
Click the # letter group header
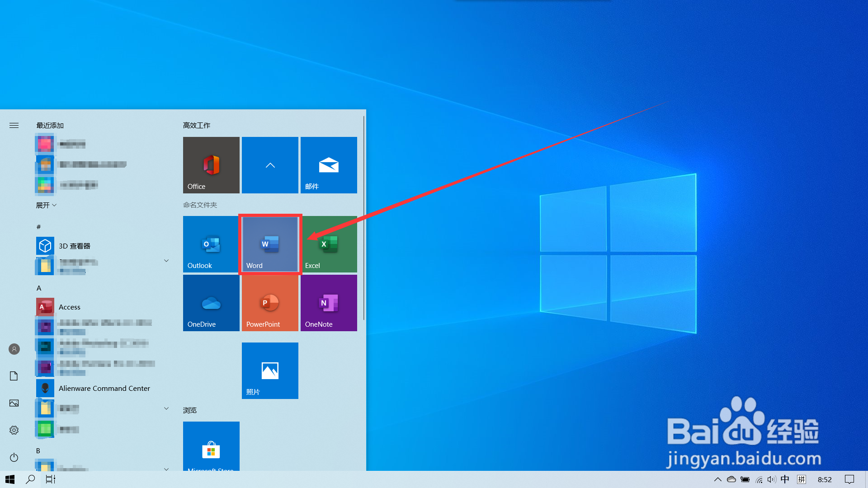tap(38, 227)
